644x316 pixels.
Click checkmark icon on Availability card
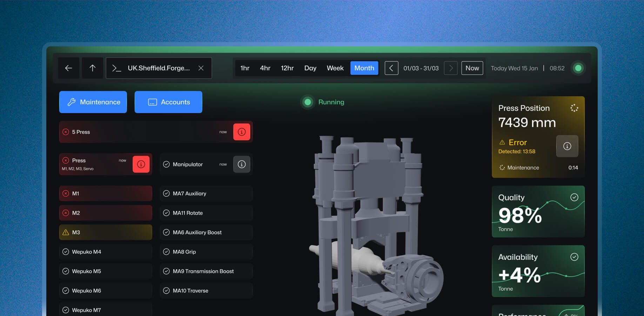(574, 257)
